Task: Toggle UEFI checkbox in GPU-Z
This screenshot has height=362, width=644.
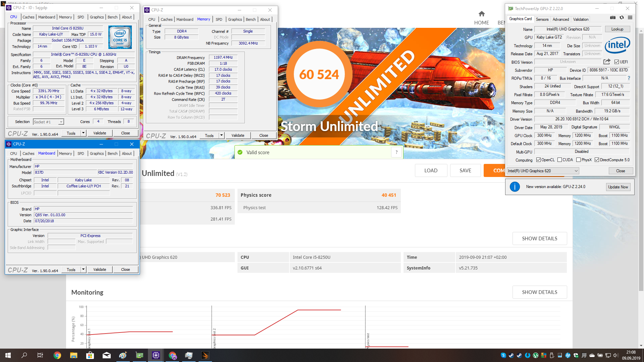Action: (616, 62)
